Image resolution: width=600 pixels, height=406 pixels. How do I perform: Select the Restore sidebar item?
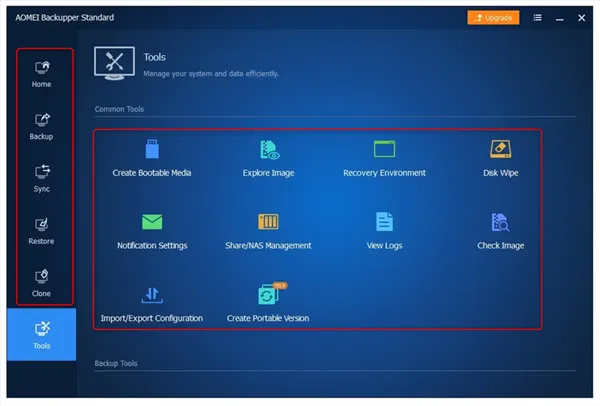pos(41,231)
